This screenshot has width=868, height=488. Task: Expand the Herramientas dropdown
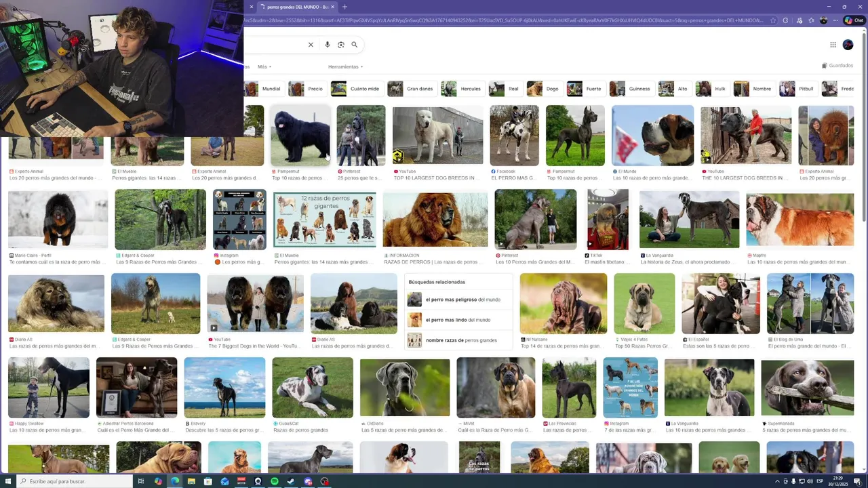(345, 67)
